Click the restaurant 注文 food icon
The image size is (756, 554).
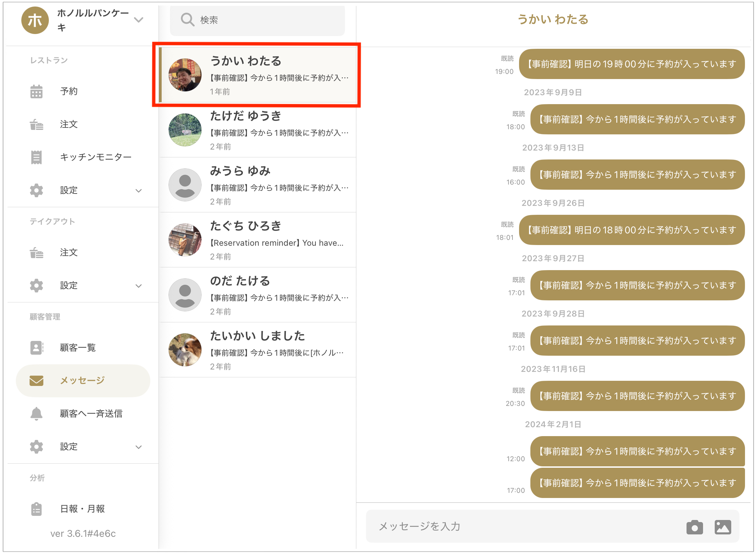36,124
